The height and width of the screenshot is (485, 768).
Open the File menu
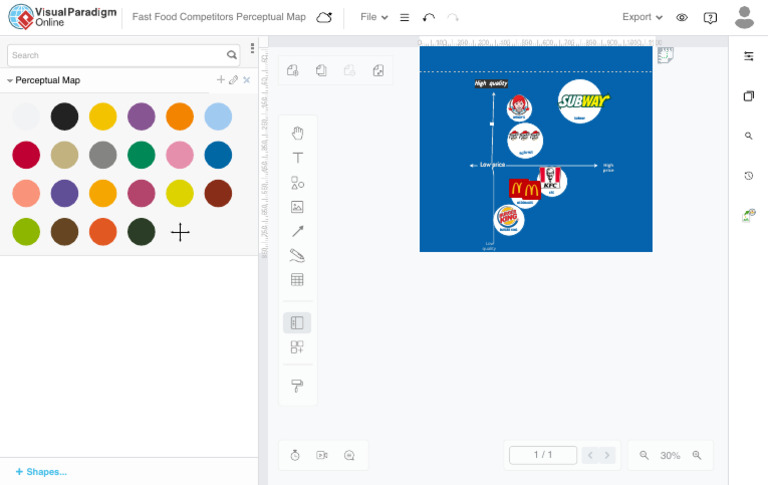pyautogui.click(x=374, y=17)
